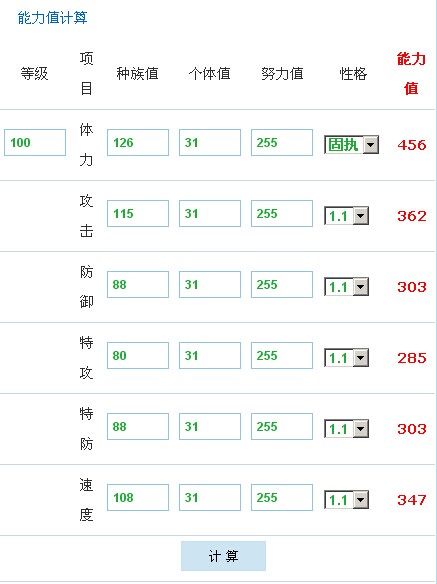Click the 攻击 effort value field 255

click(282, 213)
